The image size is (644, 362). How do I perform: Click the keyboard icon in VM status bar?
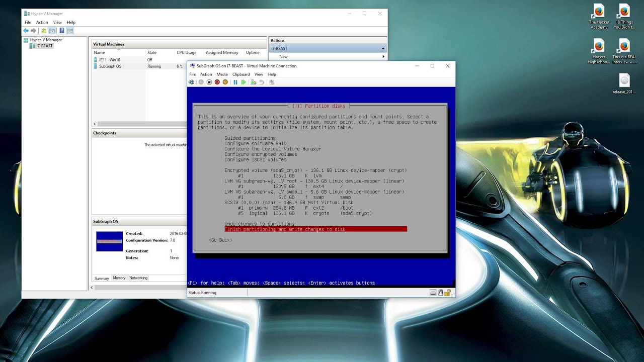(x=433, y=292)
